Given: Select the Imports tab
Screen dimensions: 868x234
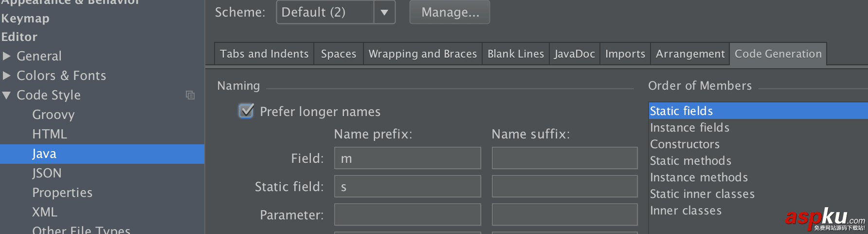Looking at the screenshot, I should [x=625, y=54].
